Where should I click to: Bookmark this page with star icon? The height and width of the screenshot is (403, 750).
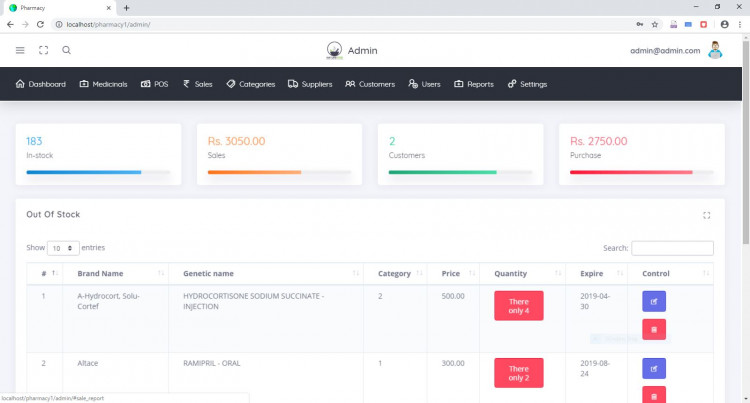[x=655, y=24]
